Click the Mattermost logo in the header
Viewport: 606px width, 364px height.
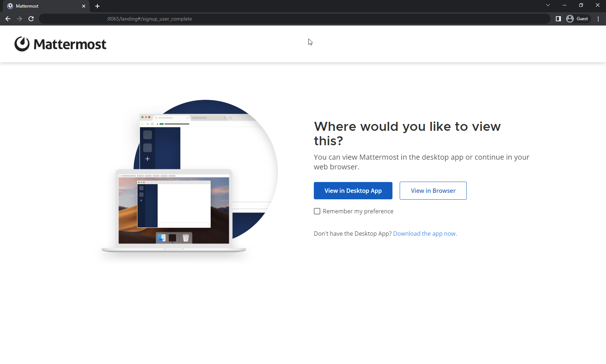tap(60, 44)
